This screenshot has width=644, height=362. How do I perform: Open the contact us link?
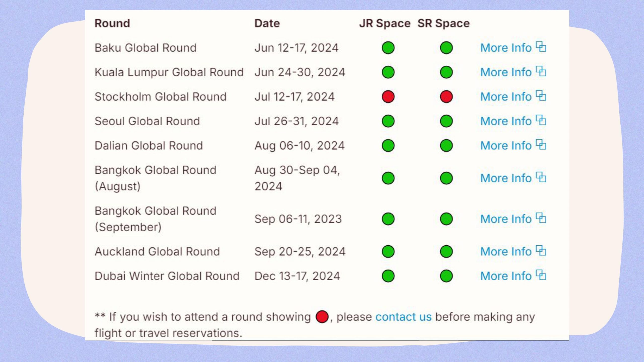click(404, 317)
